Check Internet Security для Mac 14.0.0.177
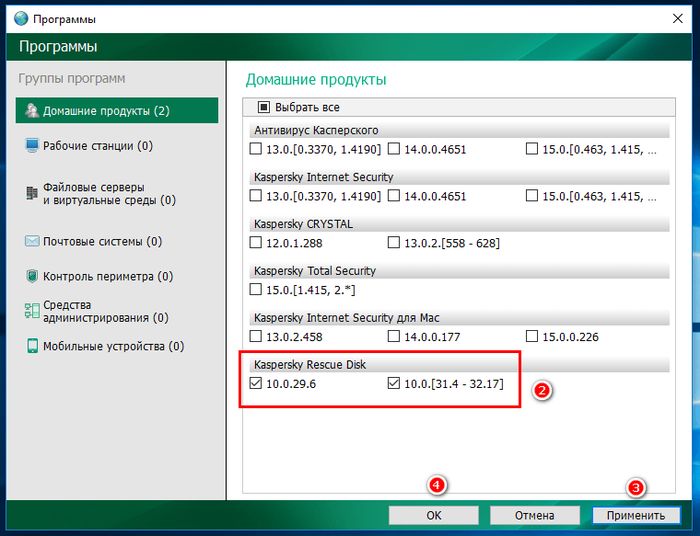700x536 pixels. point(393,336)
